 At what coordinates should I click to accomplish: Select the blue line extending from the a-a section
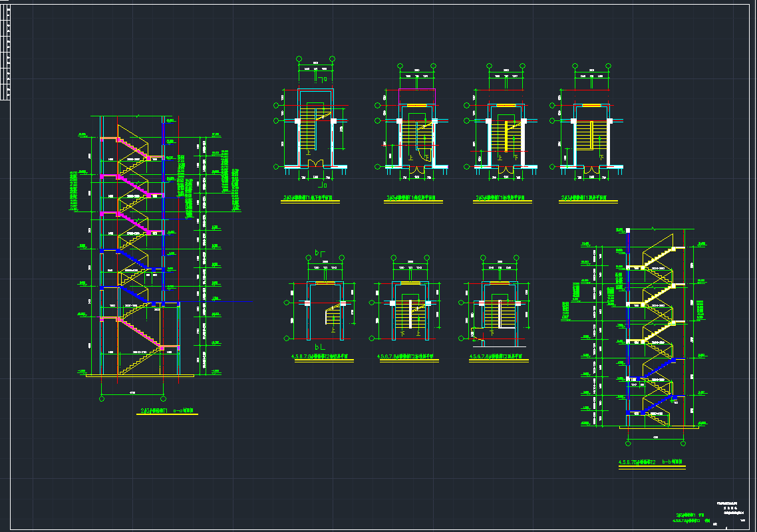pos(216,302)
